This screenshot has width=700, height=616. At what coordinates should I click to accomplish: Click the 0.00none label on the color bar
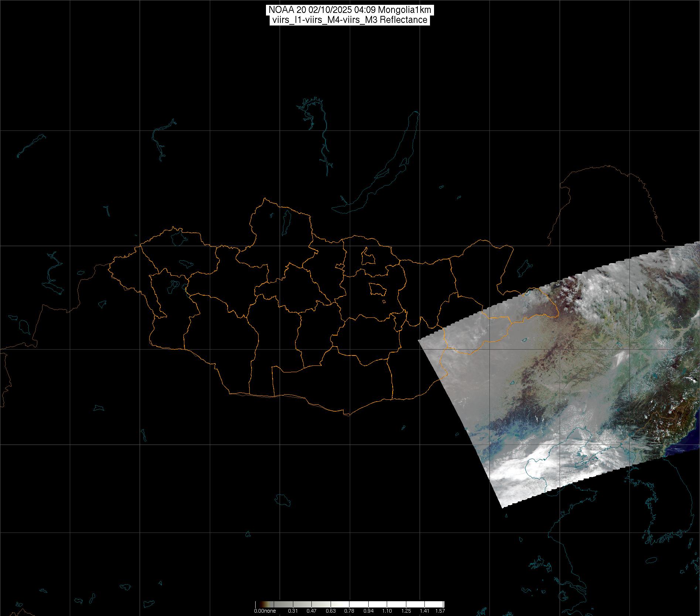(x=265, y=611)
